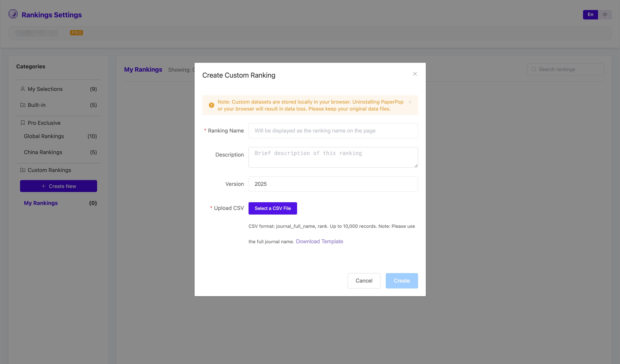Click the Built-in folder icon
620x364 pixels.
pos(23,105)
